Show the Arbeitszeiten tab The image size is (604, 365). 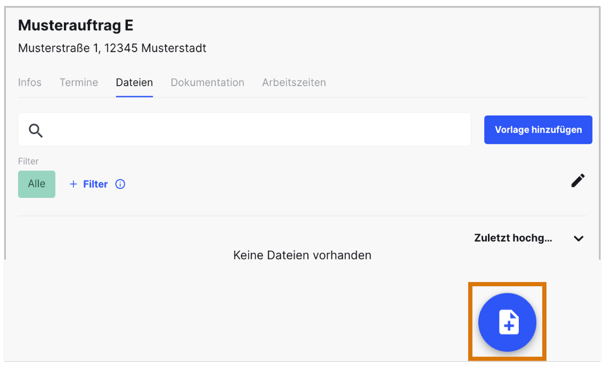click(294, 82)
